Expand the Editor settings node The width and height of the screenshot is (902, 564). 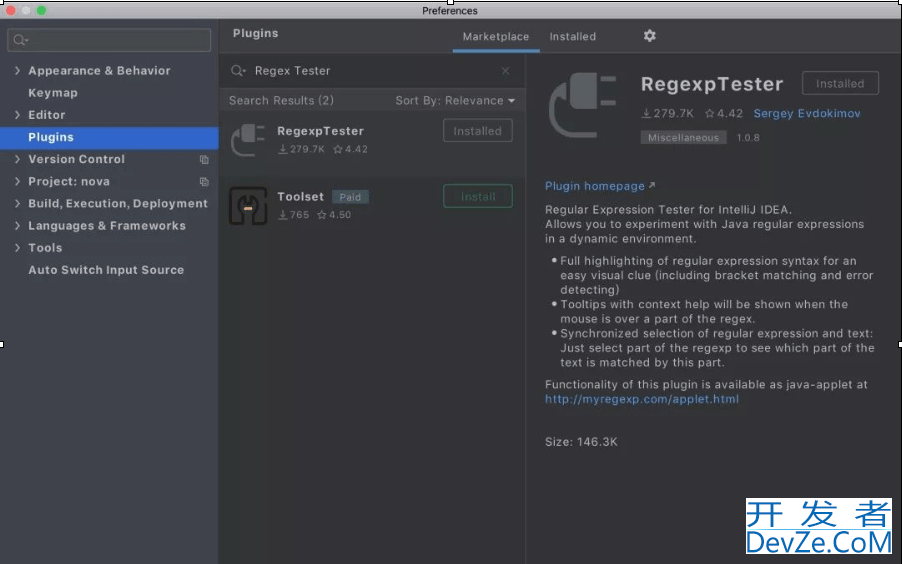click(17, 115)
